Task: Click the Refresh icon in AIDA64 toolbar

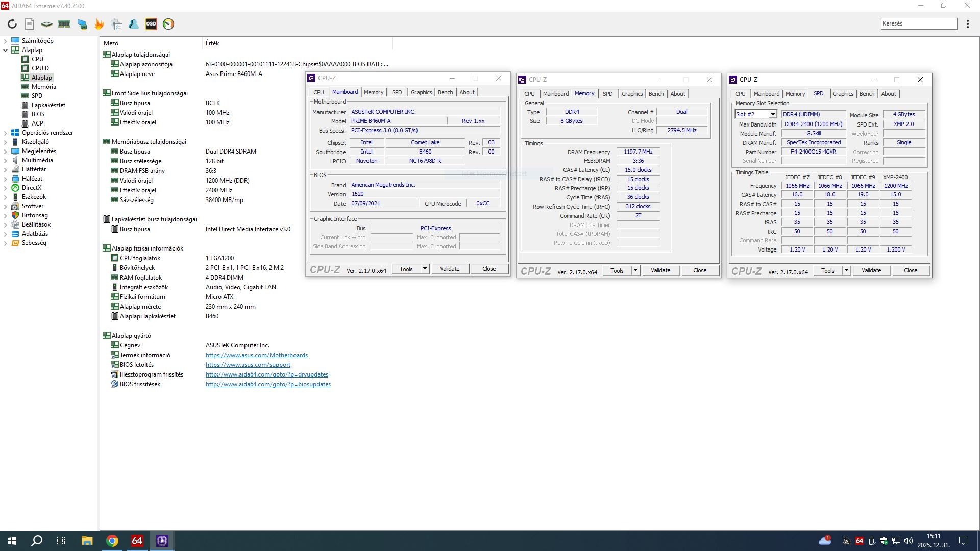Action: (12, 24)
